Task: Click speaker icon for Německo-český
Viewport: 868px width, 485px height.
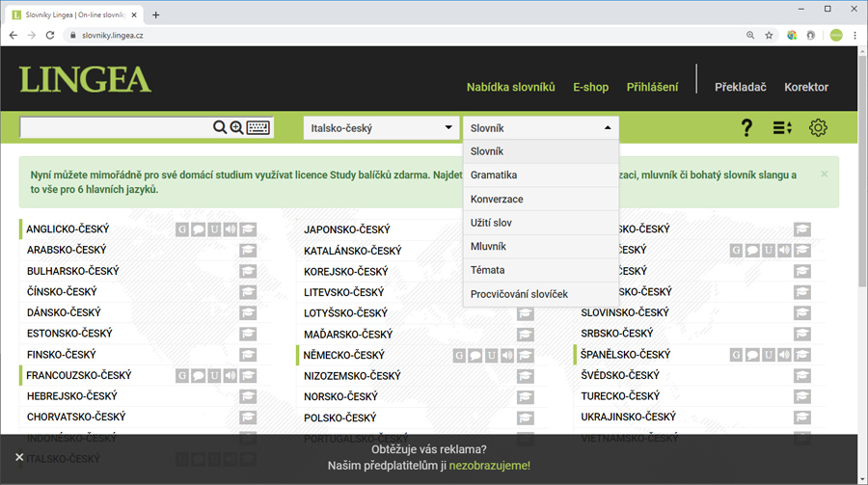Action: coord(507,356)
